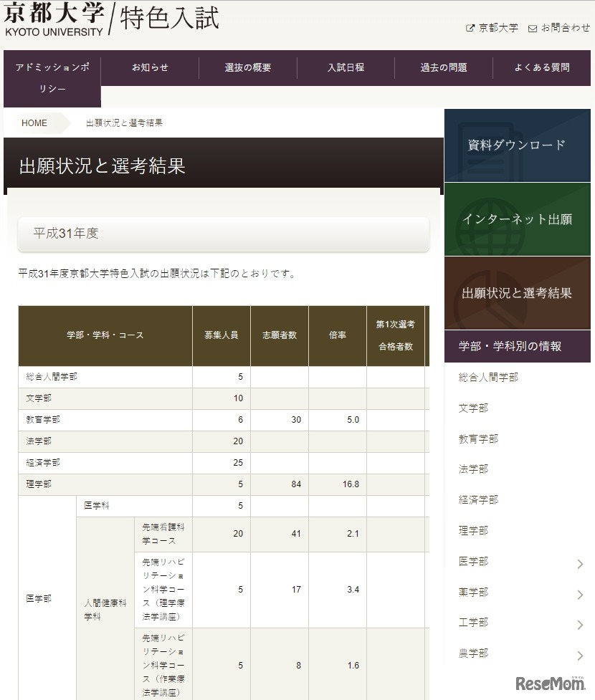This screenshot has width=595, height=700.
Task: Open 過去の問題 from the navigation bar
Action: (x=444, y=67)
